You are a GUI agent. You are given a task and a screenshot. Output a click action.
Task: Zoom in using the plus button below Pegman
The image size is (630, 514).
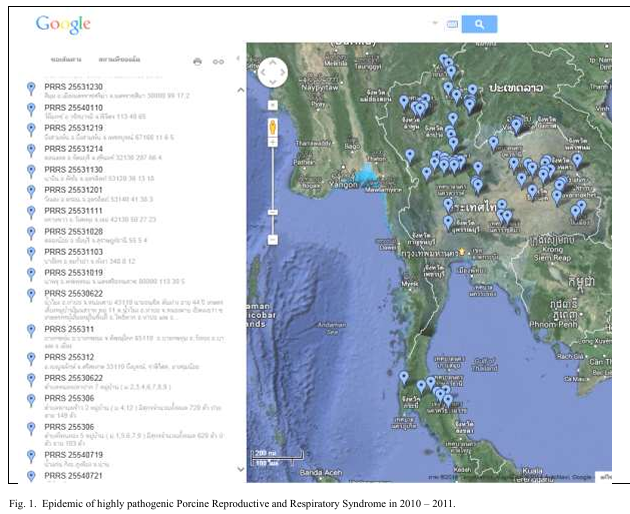click(x=273, y=142)
